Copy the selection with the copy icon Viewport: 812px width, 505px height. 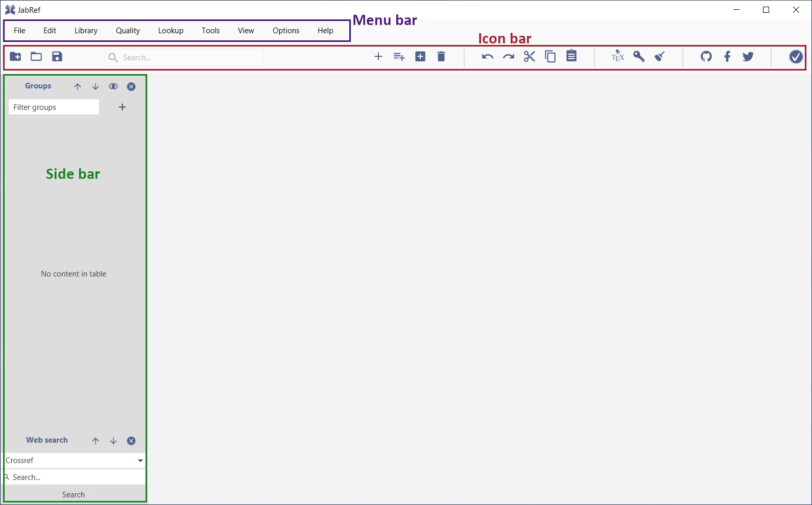pos(551,56)
